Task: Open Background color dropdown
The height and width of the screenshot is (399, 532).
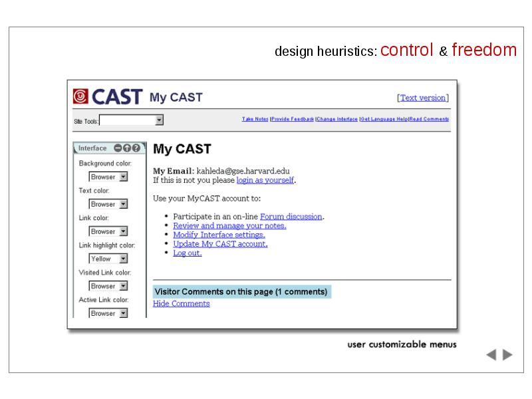Action: click(x=108, y=177)
